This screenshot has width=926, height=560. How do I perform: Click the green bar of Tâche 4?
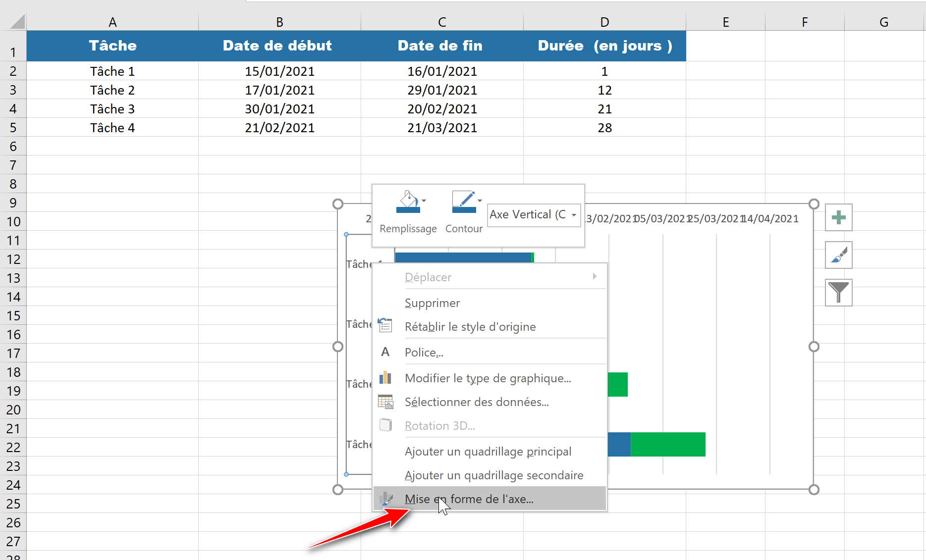667,445
